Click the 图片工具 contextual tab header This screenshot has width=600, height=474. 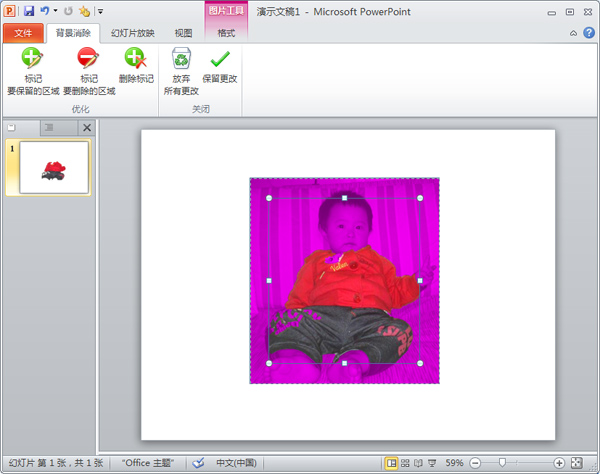click(x=226, y=11)
